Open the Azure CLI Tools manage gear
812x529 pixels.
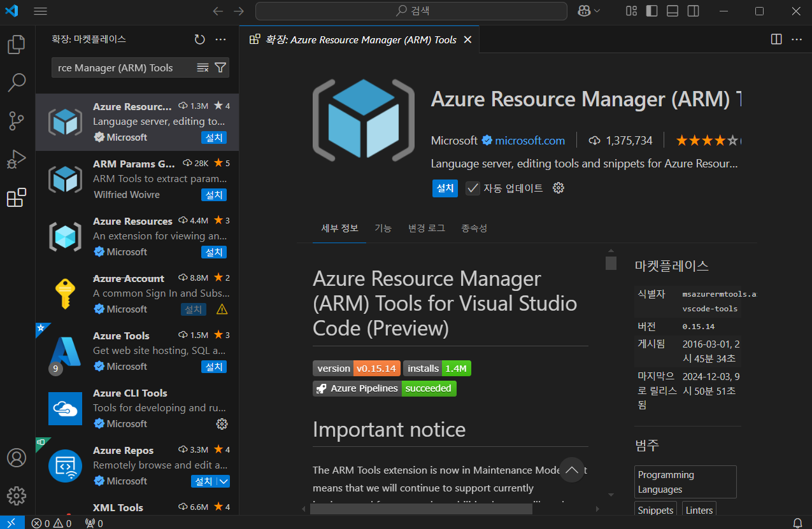[x=222, y=424]
